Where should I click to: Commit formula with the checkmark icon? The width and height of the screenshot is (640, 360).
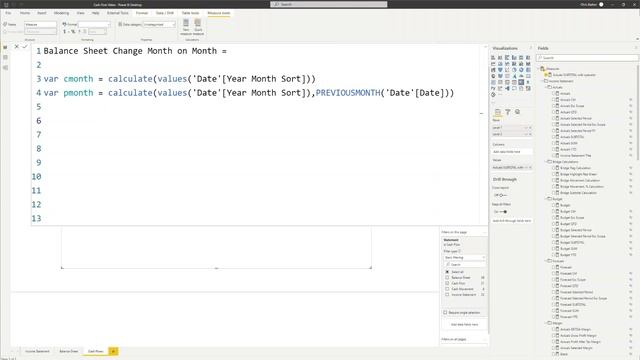(x=25, y=47)
